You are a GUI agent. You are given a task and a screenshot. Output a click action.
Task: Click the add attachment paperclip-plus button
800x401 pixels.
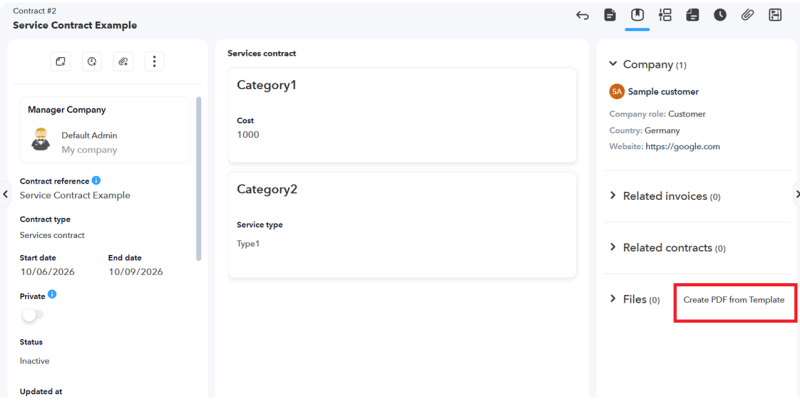123,62
